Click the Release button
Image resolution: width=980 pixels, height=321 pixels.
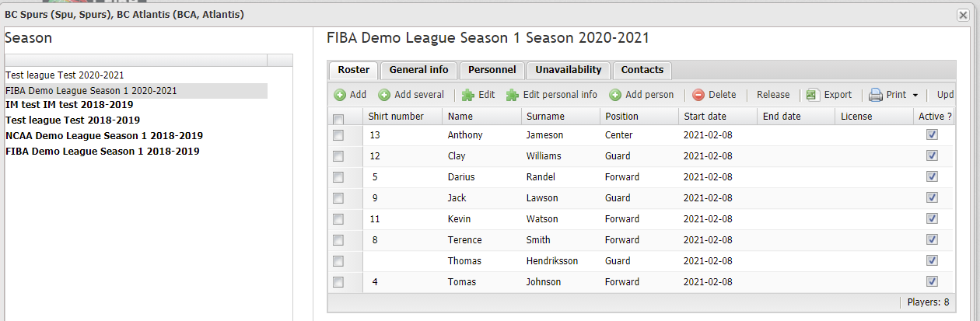[773, 95]
